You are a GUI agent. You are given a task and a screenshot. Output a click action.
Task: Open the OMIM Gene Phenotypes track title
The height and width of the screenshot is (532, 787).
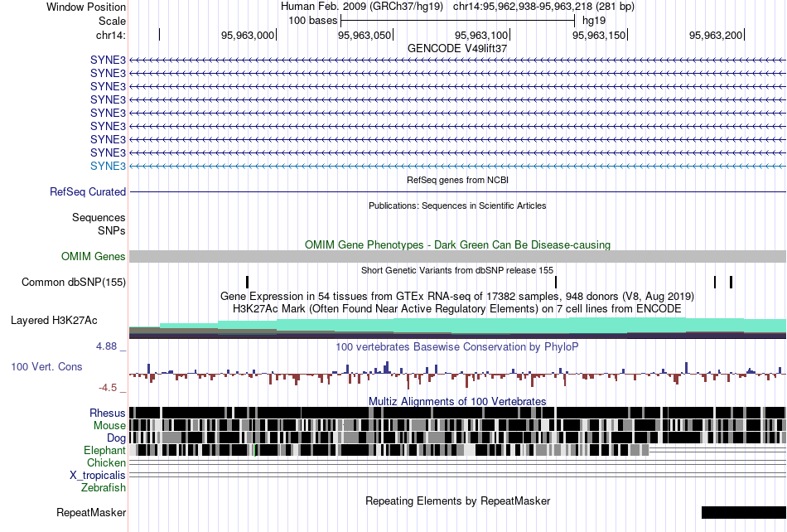tap(457, 245)
